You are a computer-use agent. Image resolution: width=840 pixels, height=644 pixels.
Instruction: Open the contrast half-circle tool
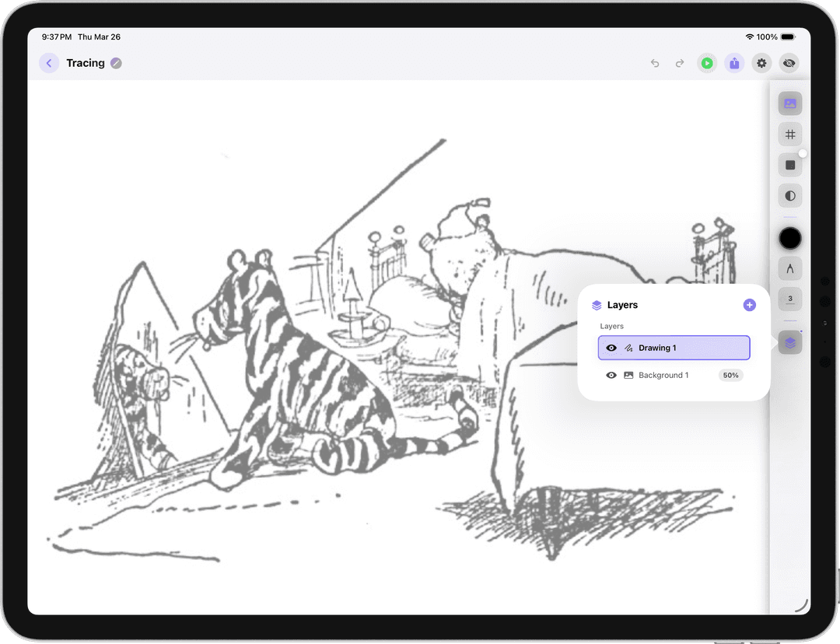pos(790,195)
